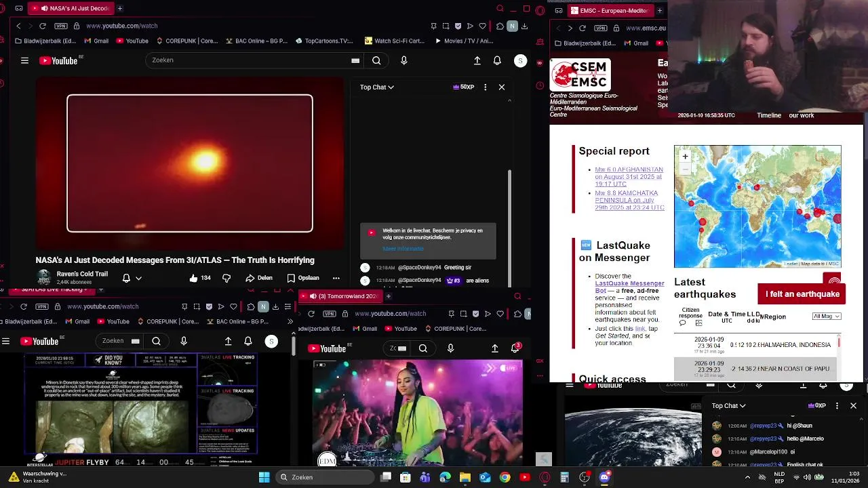Click Opslaan save button under NASA video
This screenshot has width=868, height=488.
click(x=302, y=278)
